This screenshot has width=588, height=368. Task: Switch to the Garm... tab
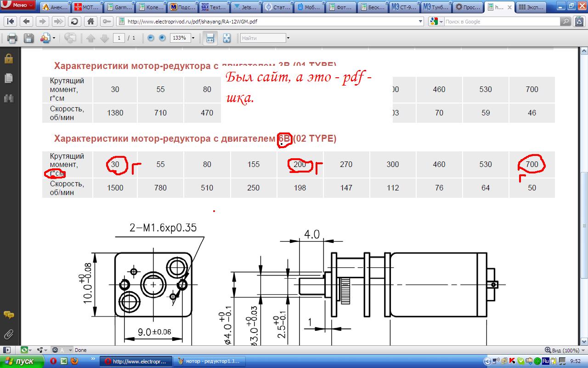click(118, 7)
